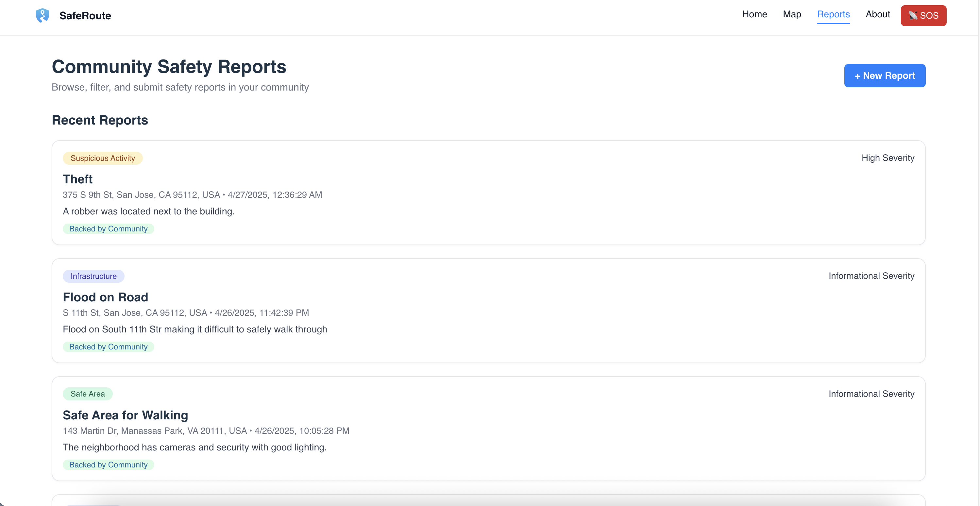Click the + New Report button

click(885, 75)
